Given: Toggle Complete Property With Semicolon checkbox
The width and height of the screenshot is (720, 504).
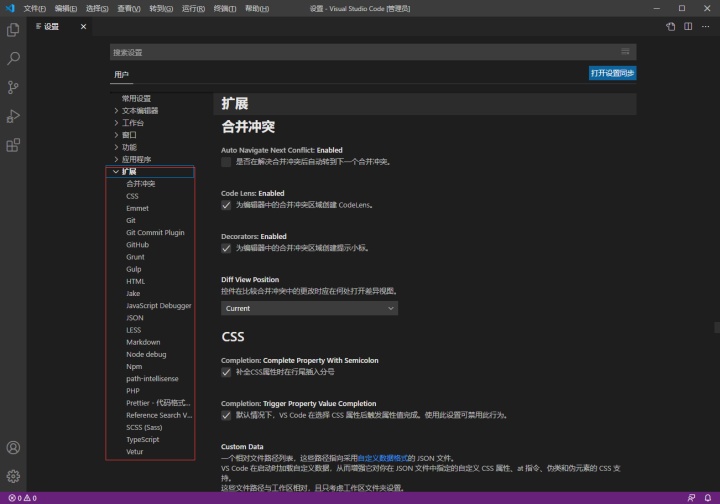Looking at the screenshot, I should pos(226,372).
